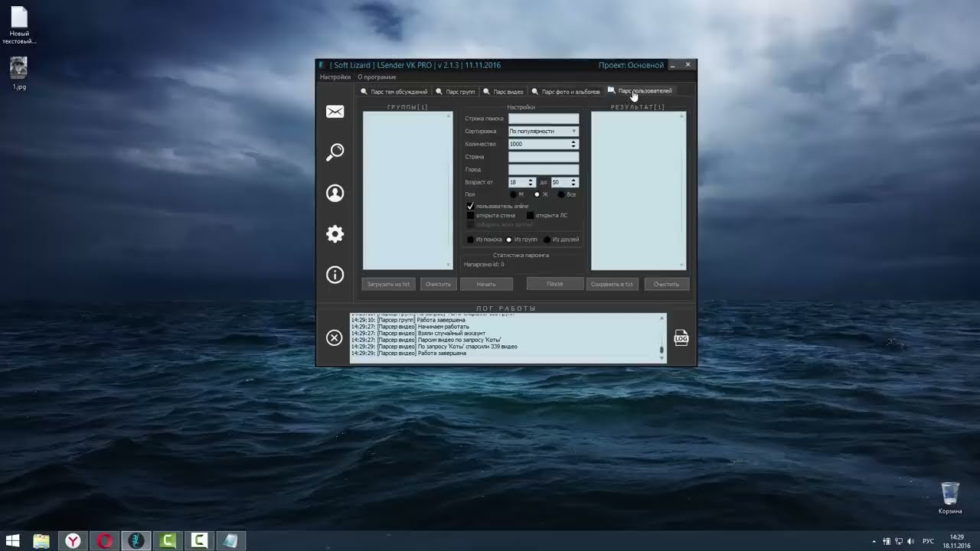Click the work log scrollbar thumb

coord(661,350)
